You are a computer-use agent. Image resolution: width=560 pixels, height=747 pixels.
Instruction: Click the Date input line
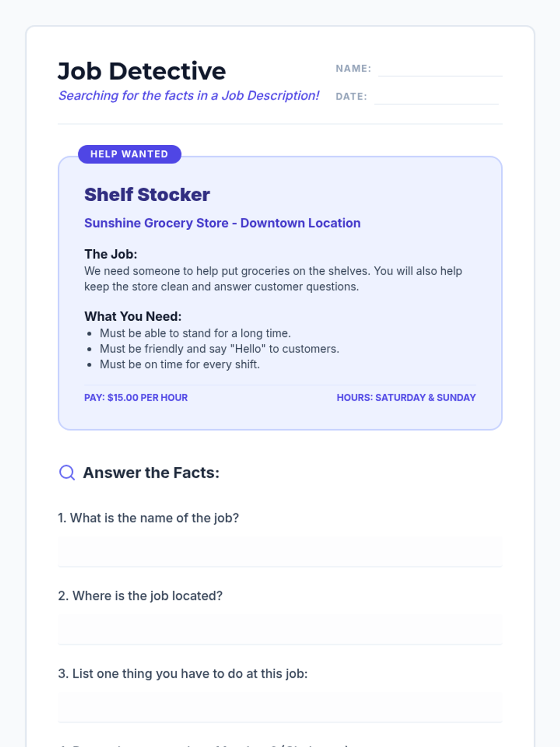(436, 97)
